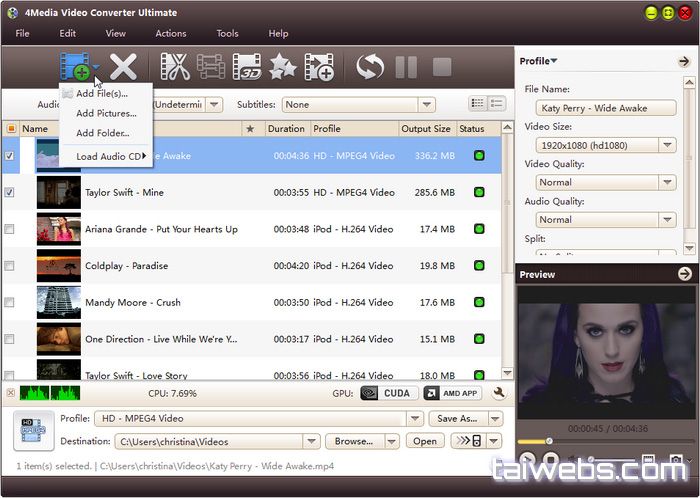Click the 3D conversion toolbar icon
This screenshot has height=498, width=700.
click(x=247, y=68)
